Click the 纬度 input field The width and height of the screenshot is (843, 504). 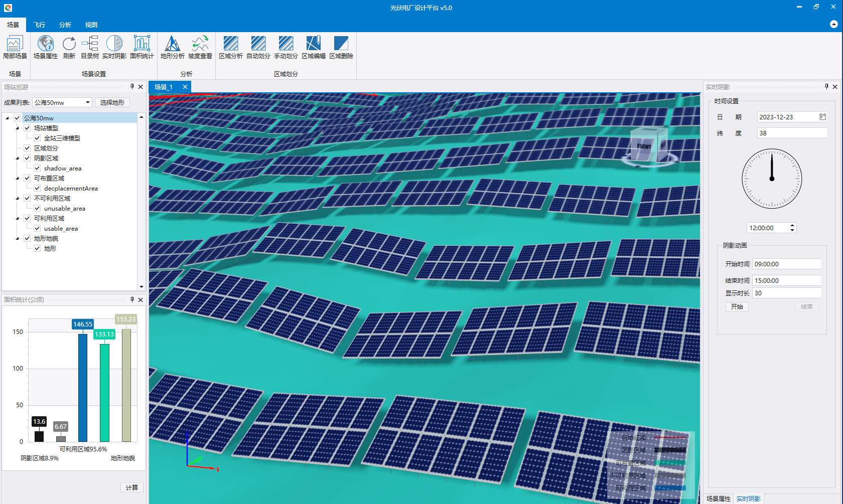[x=791, y=133]
